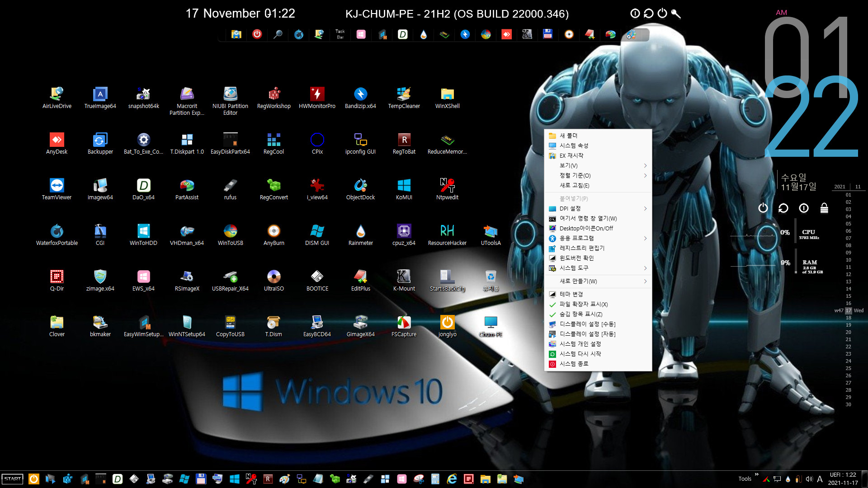Open the EditPlus shortcut
This screenshot has height=488, width=868.
[360, 280]
